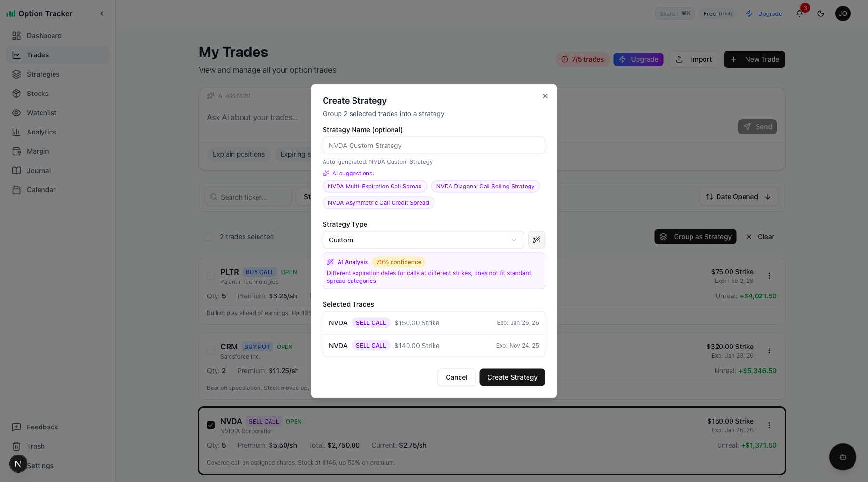The width and height of the screenshot is (868, 482).
Task: Open the chatbot assistant bubble
Action: 842,457
